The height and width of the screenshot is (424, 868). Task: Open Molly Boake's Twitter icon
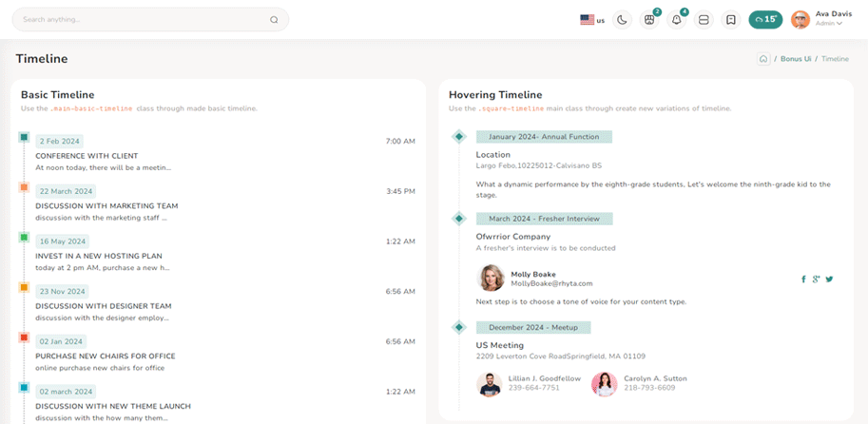coord(829,279)
